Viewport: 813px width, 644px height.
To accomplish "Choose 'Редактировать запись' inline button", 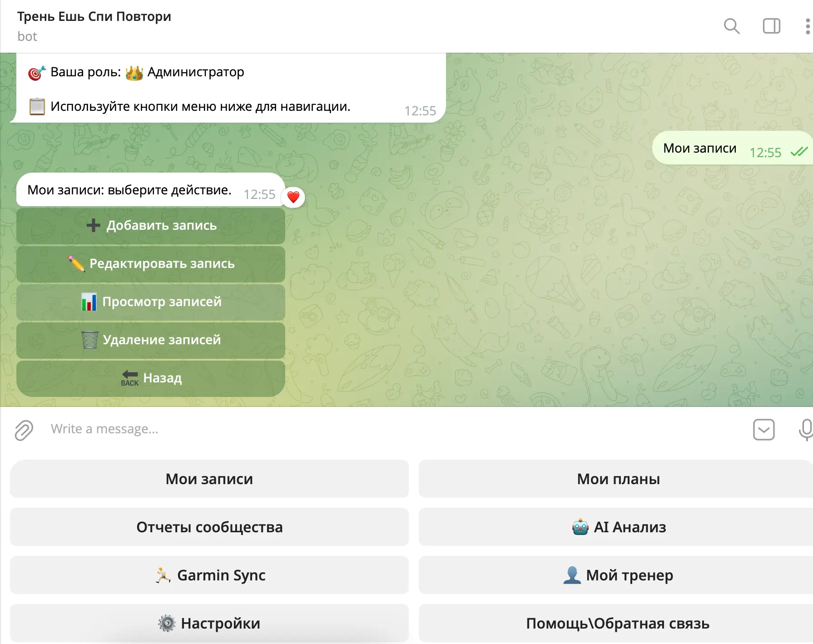I will click(x=151, y=264).
